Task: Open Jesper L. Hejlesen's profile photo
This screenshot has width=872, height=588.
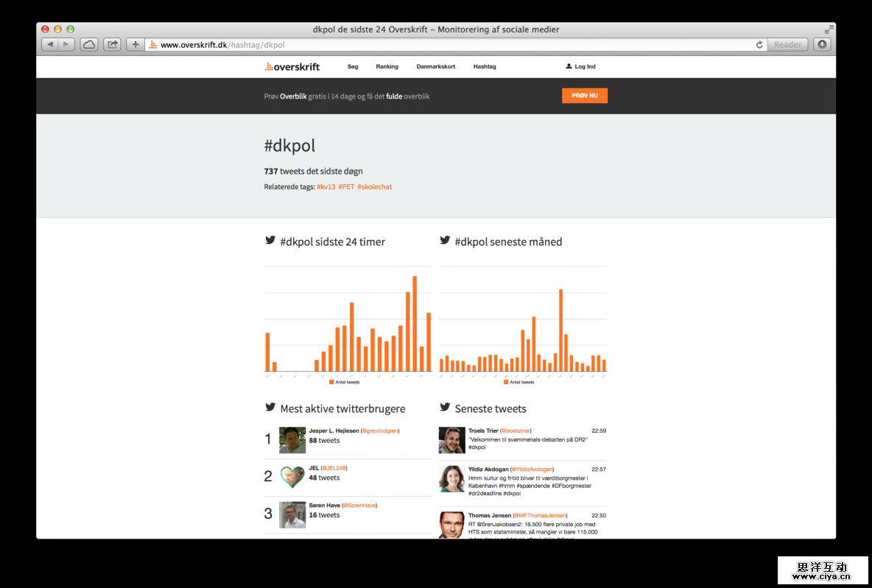Action: [292, 440]
